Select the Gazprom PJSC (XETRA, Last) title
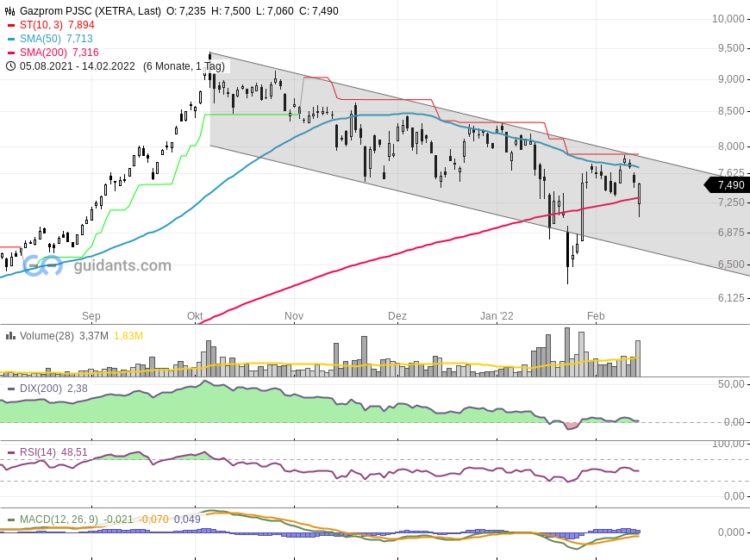Viewport: 750px width, 560px height. 91,11
